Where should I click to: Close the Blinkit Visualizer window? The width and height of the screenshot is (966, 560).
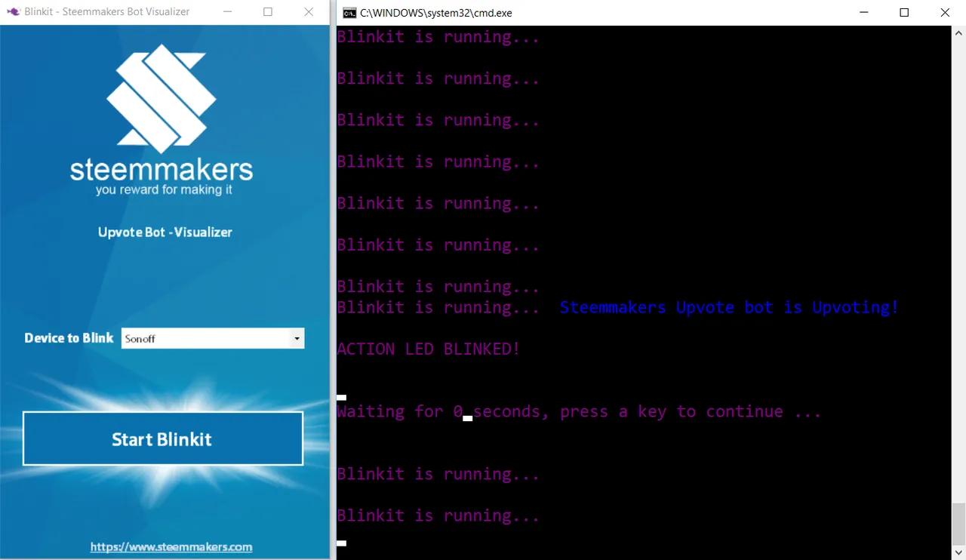coord(309,12)
